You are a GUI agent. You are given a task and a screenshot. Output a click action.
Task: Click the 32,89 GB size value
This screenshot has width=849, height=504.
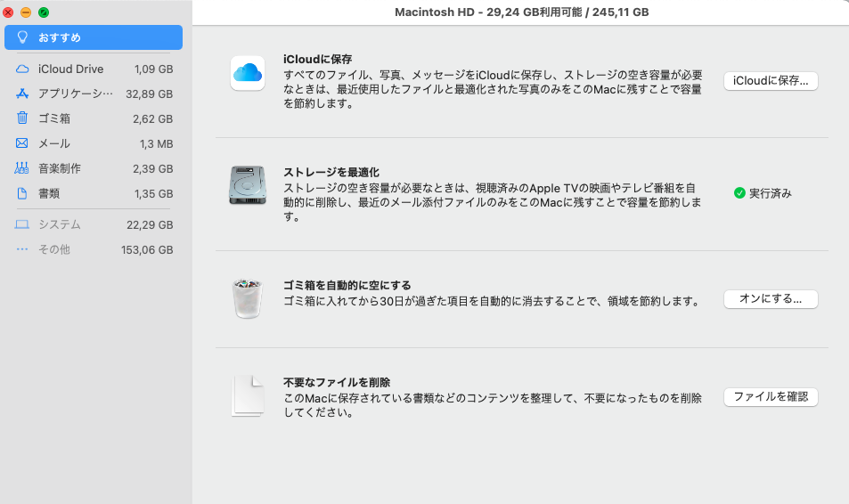coord(150,94)
